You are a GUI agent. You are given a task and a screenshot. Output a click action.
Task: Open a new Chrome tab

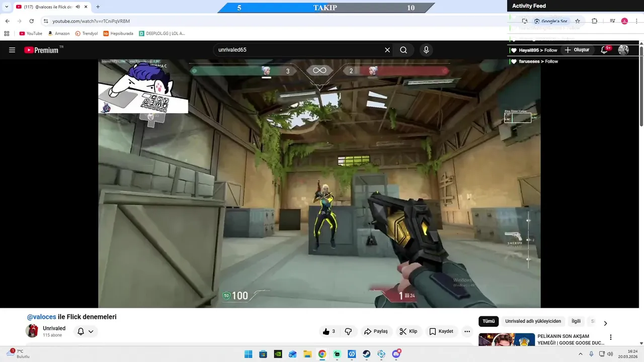[98, 7]
